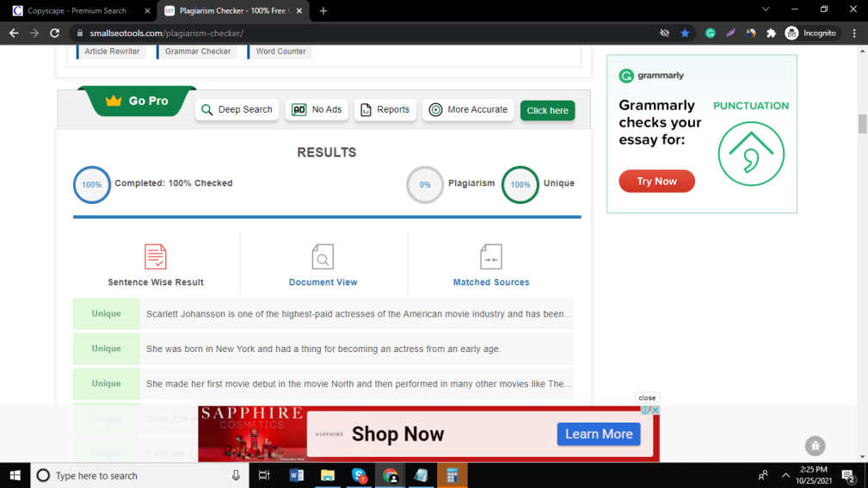
Task: Open File Explorer from the taskbar
Action: 328,475
